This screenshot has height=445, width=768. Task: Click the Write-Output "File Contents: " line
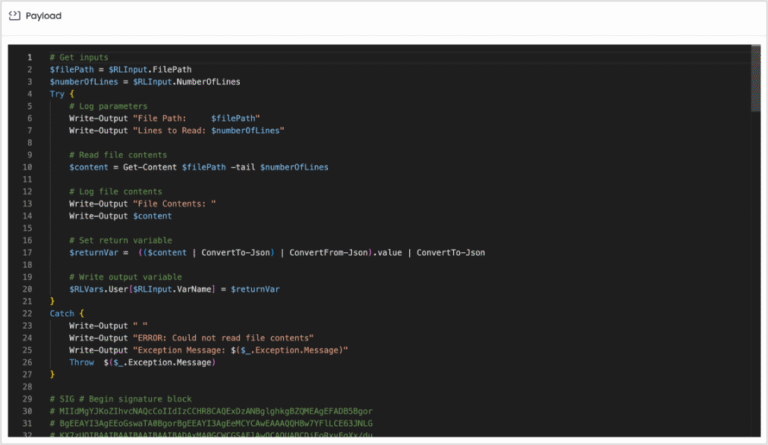click(x=142, y=204)
